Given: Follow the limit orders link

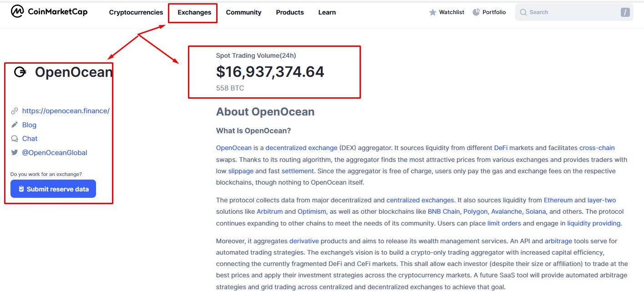Looking at the screenshot, I should 504,223.
